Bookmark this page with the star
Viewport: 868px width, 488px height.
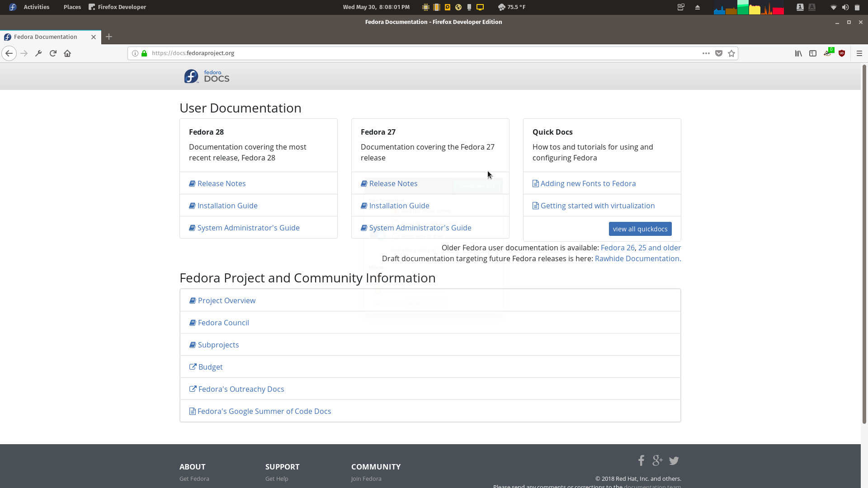pos(731,53)
